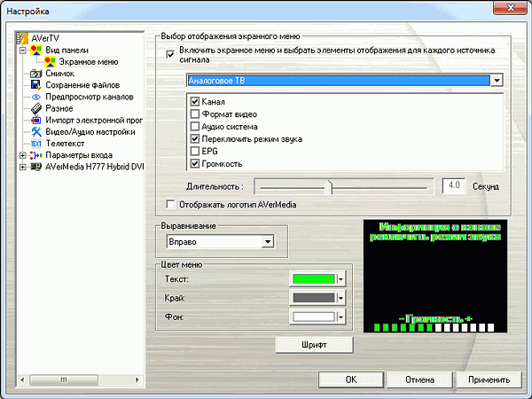Image resolution: width=532 pixels, height=399 pixels.
Task: Click the Длительность slider thumb
Action: pyautogui.click(x=328, y=187)
